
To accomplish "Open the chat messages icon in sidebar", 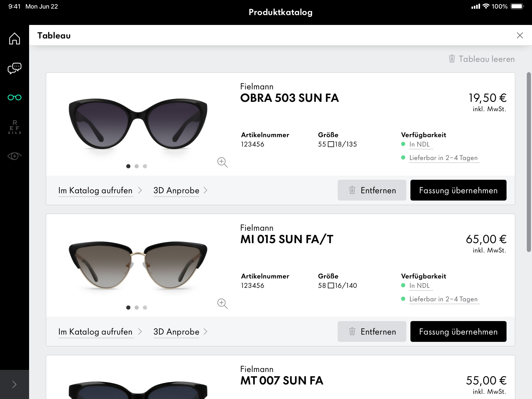I will tap(14, 68).
